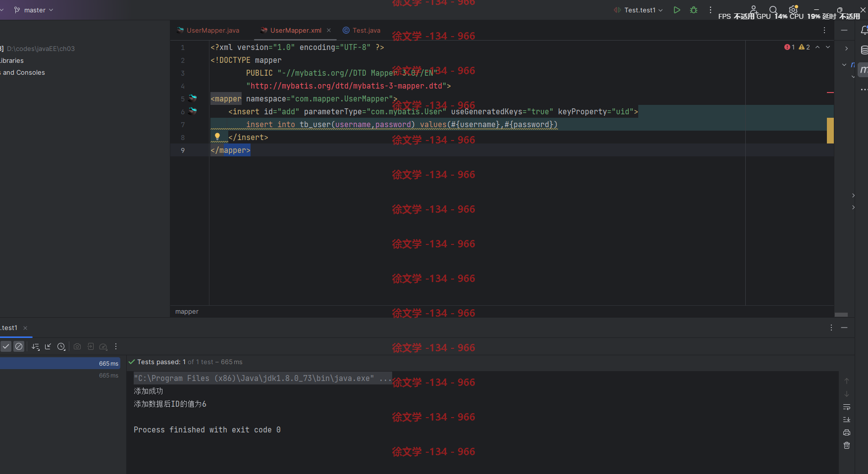This screenshot has height=474, width=868.
Task: Open the Code With Me add-user icon
Action: [x=754, y=9]
